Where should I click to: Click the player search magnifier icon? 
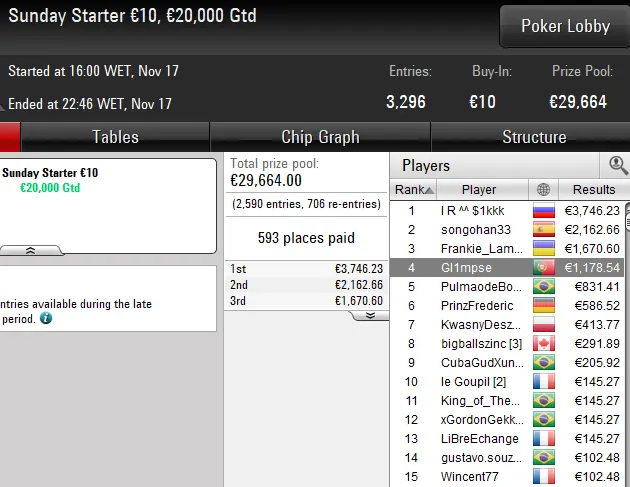coord(618,165)
